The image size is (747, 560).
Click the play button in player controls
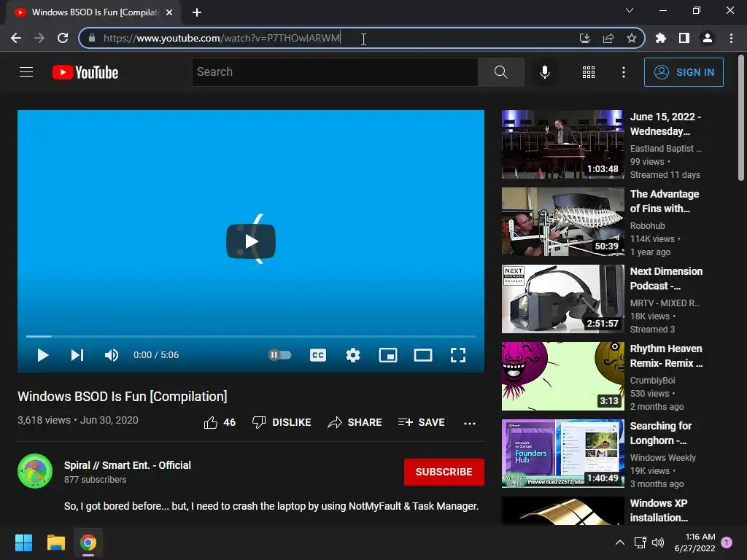43,355
